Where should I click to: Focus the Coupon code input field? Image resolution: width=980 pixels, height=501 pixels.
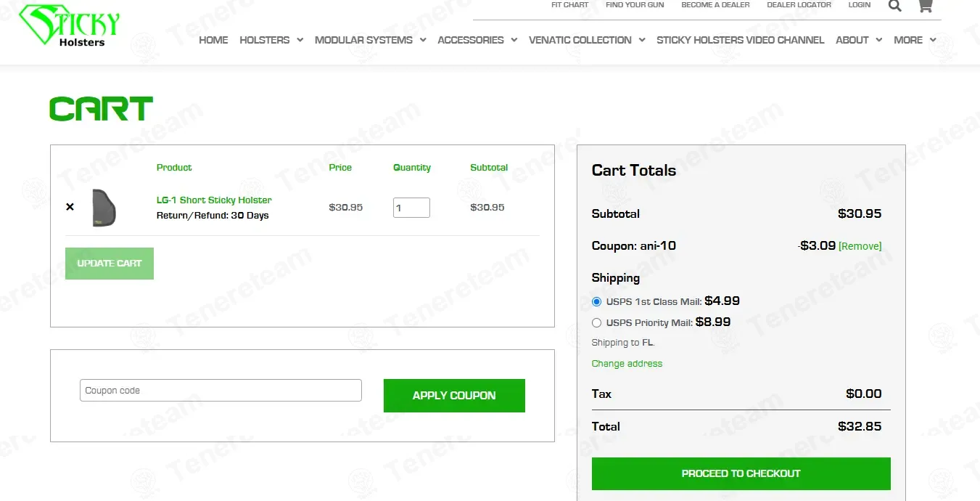click(x=221, y=391)
